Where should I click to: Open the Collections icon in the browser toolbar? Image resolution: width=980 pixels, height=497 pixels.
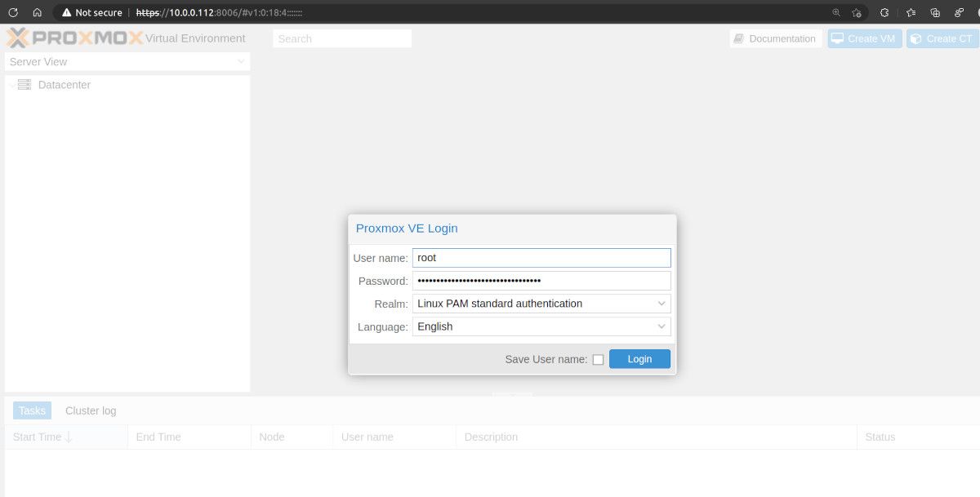[934, 12]
